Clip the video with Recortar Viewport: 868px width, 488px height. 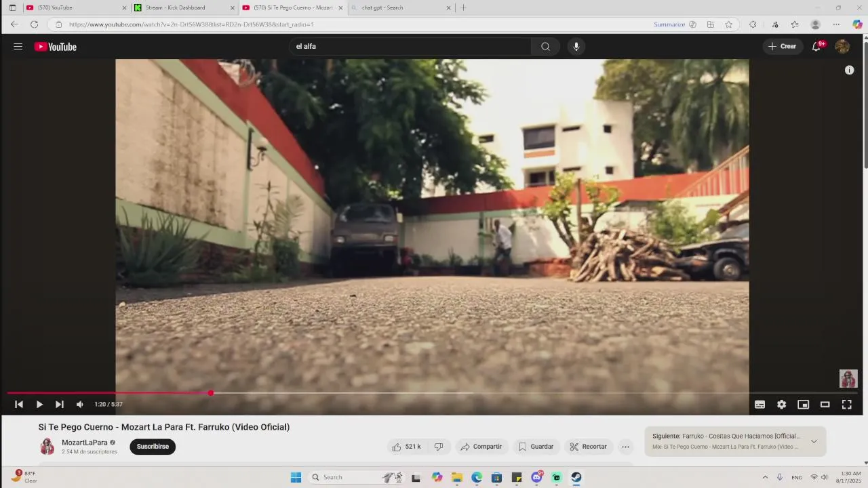point(589,447)
